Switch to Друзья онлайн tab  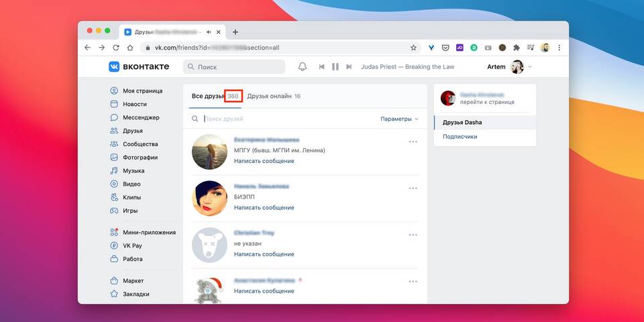(269, 96)
